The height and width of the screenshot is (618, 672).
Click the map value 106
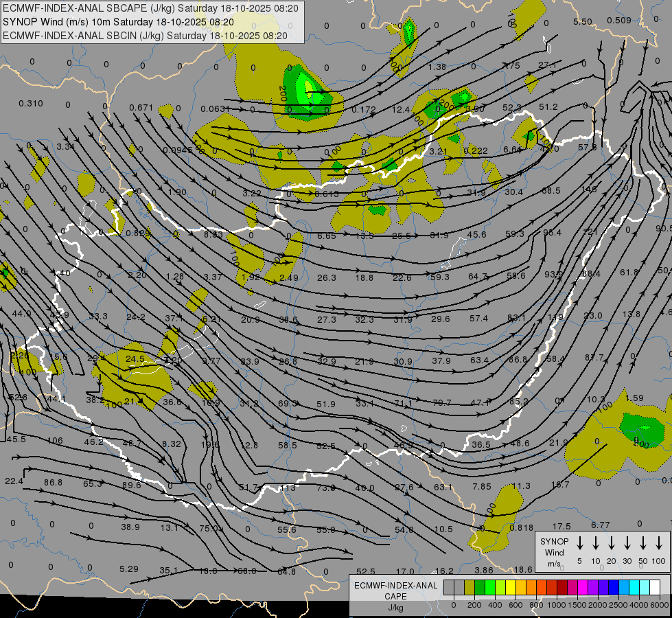coord(55,440)
